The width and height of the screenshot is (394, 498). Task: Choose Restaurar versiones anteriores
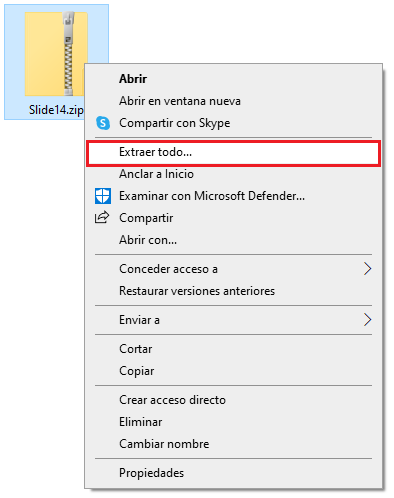[233, 291]
